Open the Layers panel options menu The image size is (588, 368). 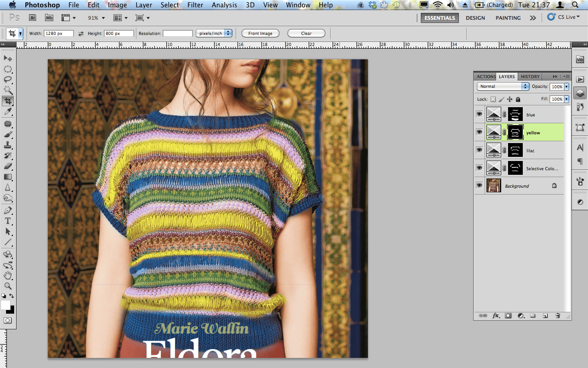[x=566, y=76]
